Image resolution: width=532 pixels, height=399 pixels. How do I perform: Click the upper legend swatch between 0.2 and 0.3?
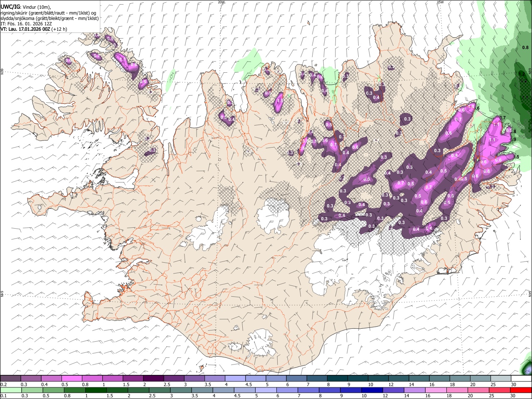point(11,379)
